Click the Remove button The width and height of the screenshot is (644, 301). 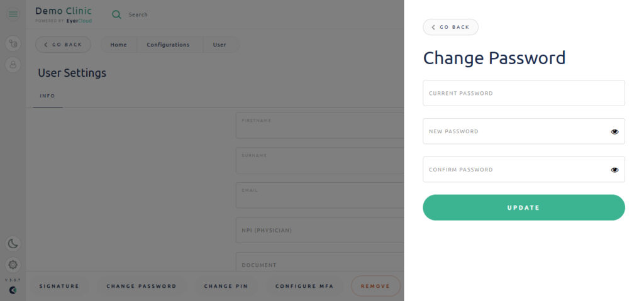click(375, 286)
